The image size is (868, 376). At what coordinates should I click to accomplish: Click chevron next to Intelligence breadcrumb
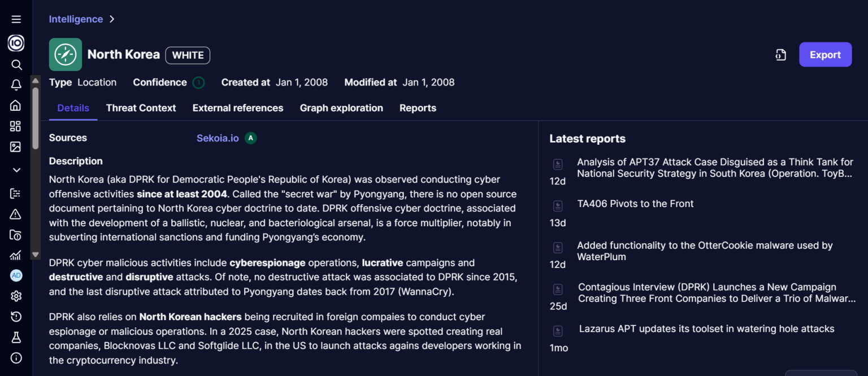click(x=112, y=19)
